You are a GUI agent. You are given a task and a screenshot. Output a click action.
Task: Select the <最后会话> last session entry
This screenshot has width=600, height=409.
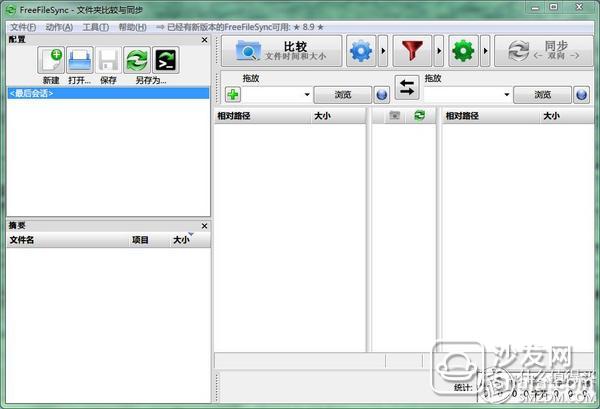[108, 93]
